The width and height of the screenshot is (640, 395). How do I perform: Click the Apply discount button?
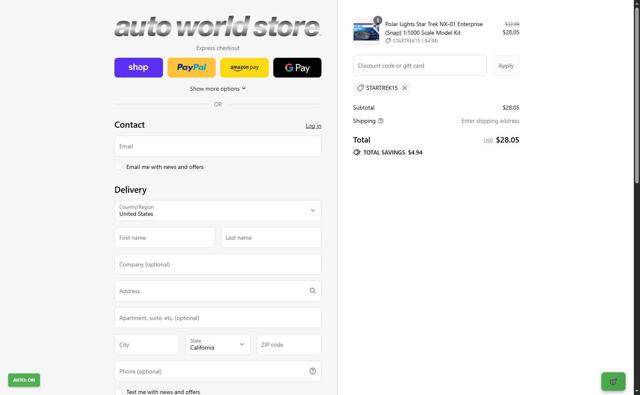[x=506, y=66]
